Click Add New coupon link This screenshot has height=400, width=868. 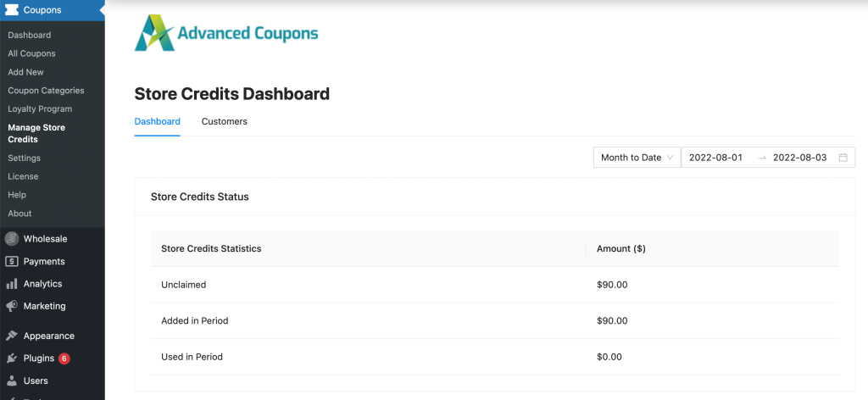25,72
